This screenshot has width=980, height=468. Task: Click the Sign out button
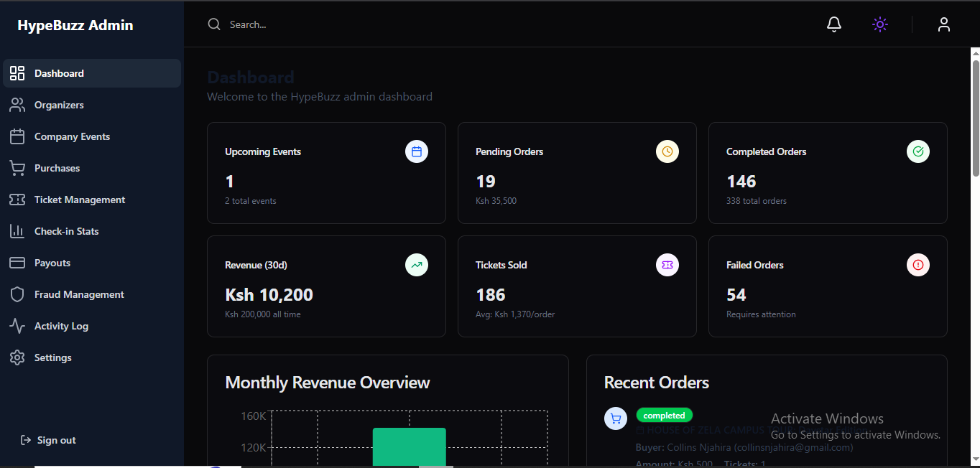[x=49, y=440]
